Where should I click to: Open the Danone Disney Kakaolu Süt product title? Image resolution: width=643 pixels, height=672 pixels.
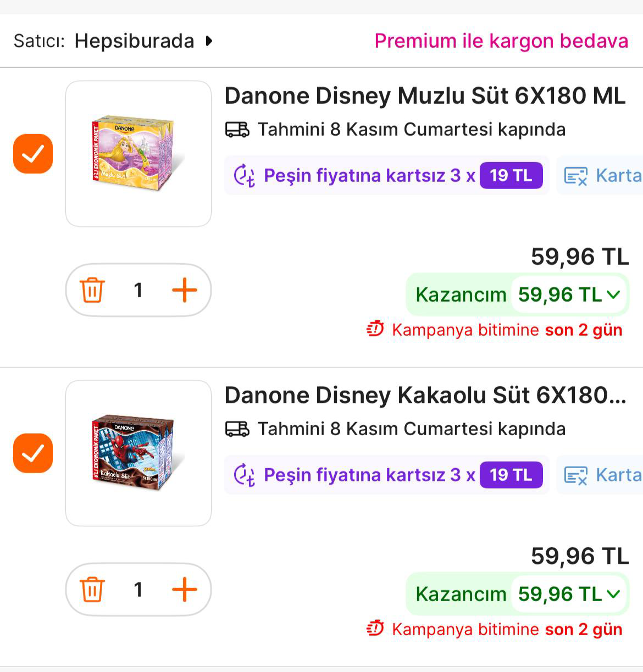425,396
